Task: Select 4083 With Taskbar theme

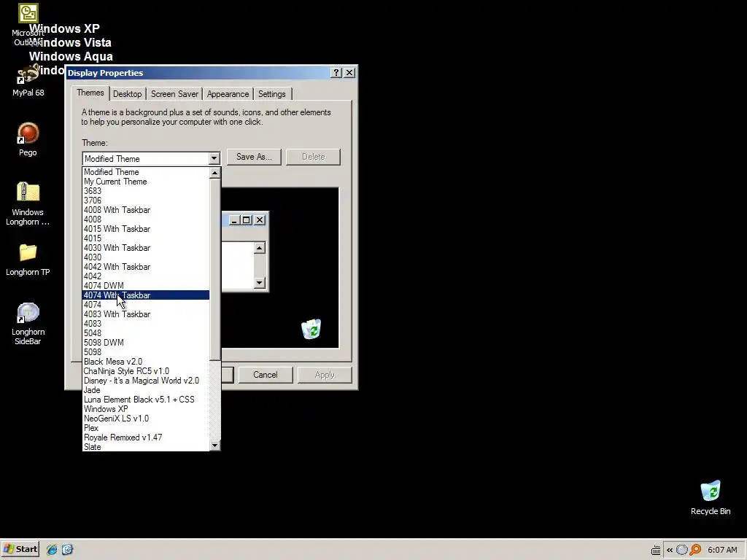Action: 146,314
